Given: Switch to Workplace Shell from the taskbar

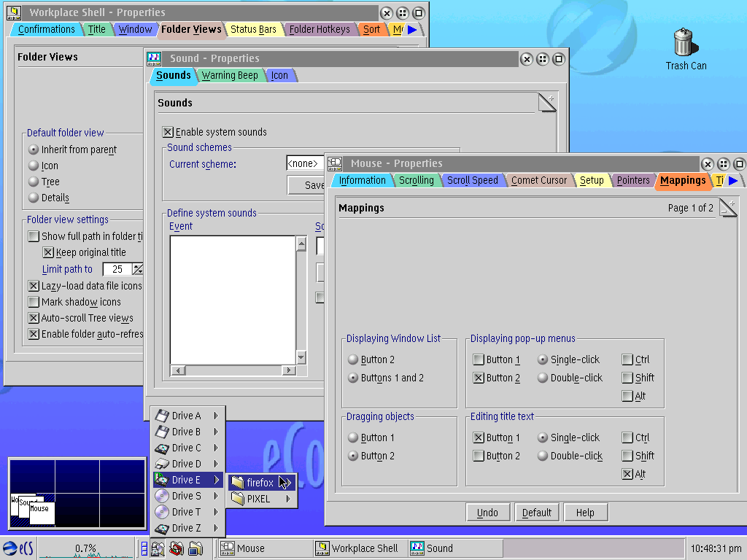Looking at the screenshot, I should tap(359, 548).
